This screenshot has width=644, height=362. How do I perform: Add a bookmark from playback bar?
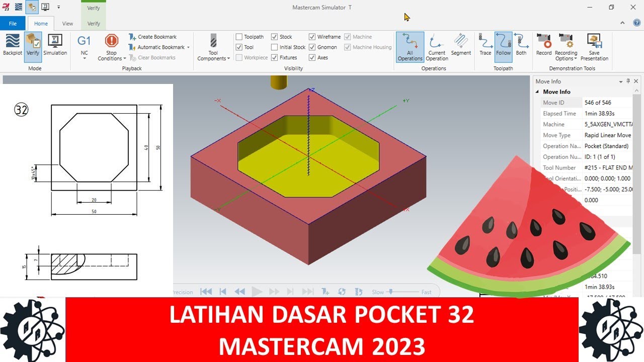click(326, 292)
